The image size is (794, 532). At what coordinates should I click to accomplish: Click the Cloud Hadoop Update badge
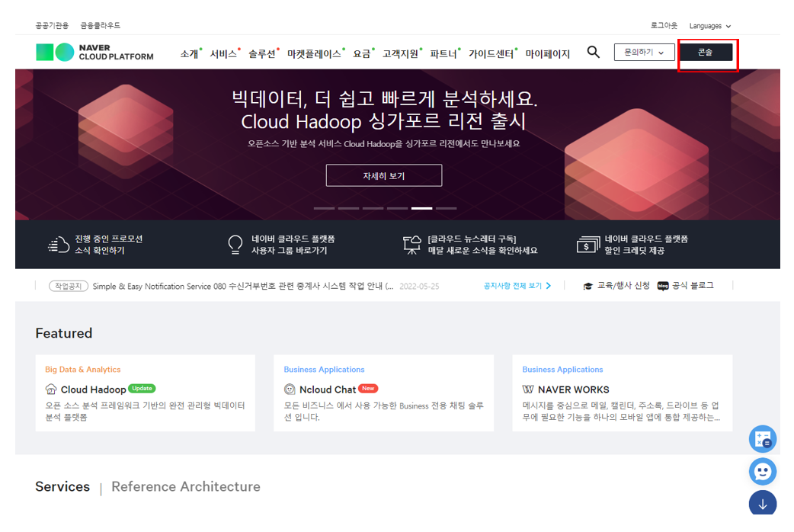(x=142, y=389)
